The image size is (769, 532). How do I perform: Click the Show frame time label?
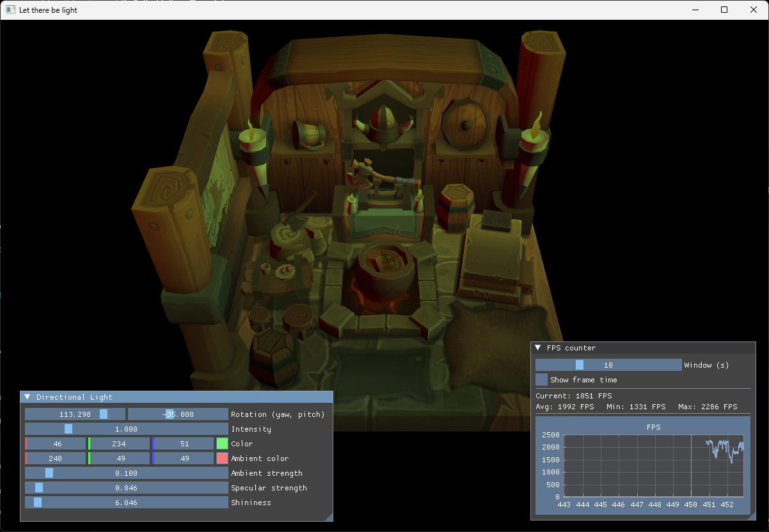[x=583, y=380]
